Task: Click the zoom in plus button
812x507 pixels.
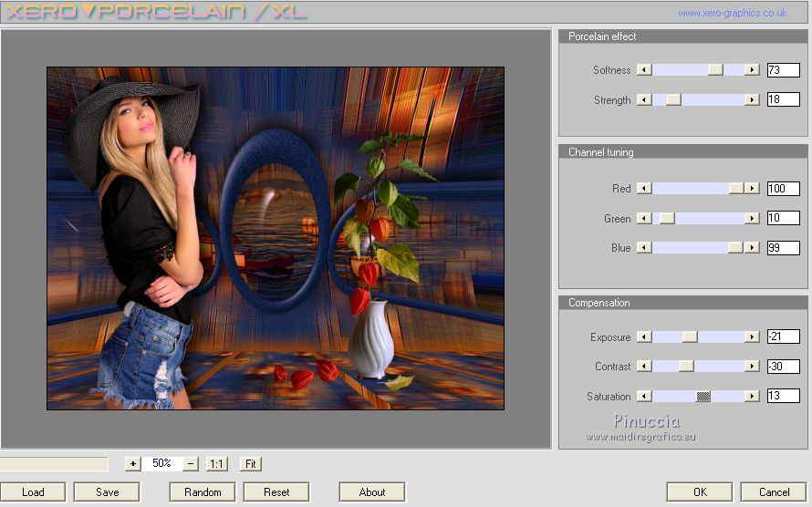Action: point(132,463)
